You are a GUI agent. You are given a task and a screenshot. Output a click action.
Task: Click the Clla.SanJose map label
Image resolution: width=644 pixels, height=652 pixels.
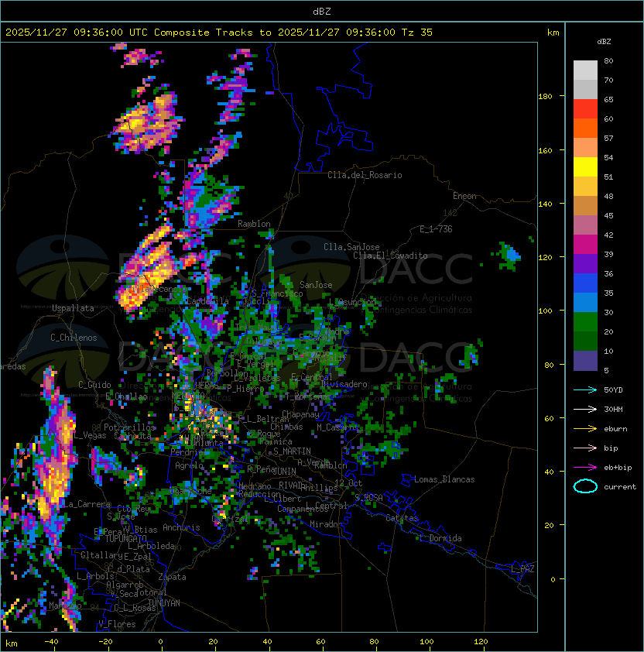351,247
